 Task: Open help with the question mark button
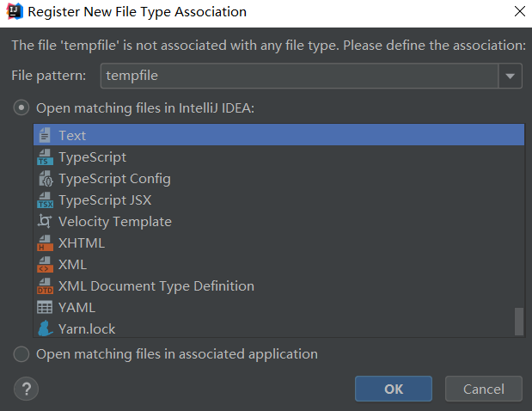click(x=26, y=389)
